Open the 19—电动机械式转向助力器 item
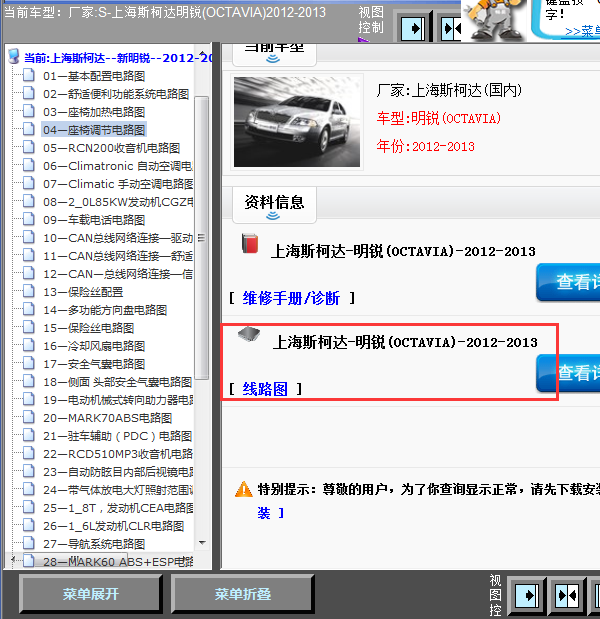The width and height of the screenshot is (600, 619). [x=118, y=400]
